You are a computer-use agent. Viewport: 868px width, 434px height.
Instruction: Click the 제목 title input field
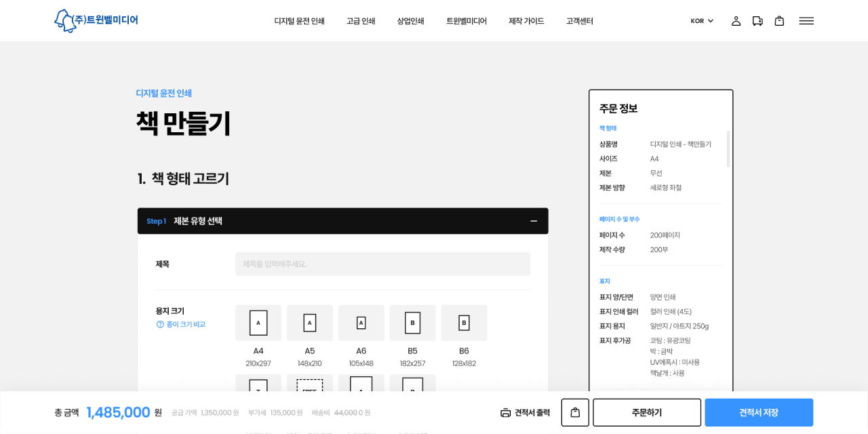tap(382, 264)
